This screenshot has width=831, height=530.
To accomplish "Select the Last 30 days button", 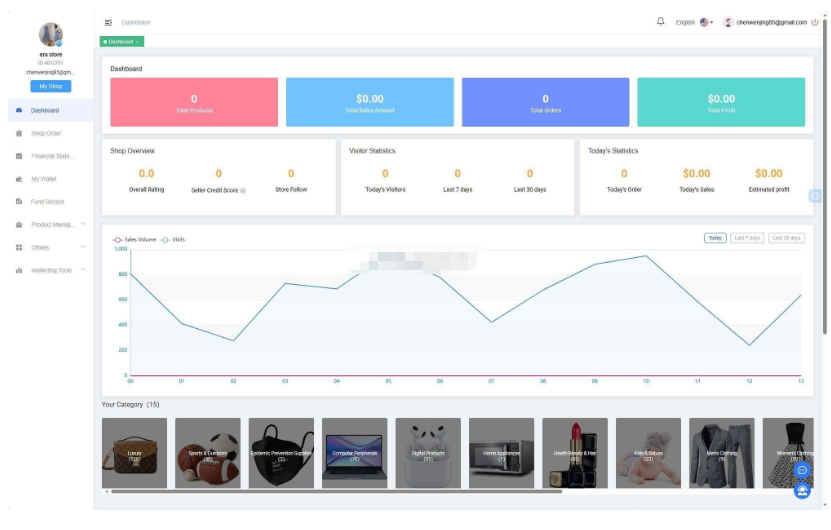I will [x=786, y=238].
